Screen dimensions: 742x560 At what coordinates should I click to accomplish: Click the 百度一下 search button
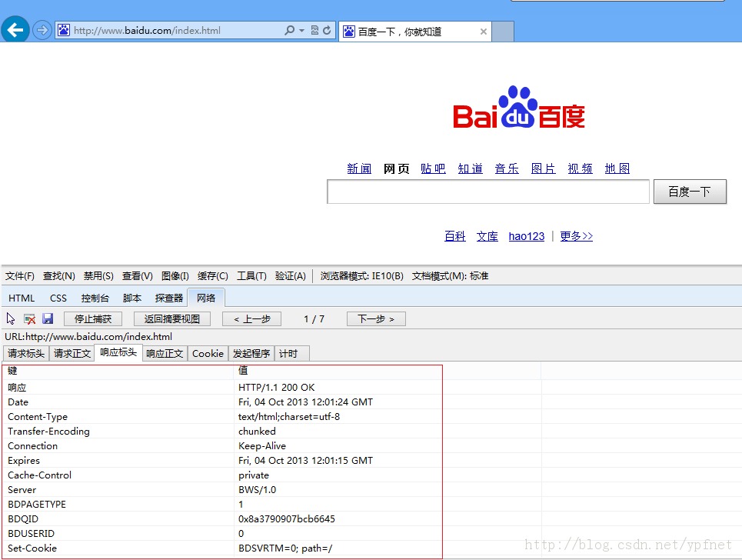tap(690, 192)
